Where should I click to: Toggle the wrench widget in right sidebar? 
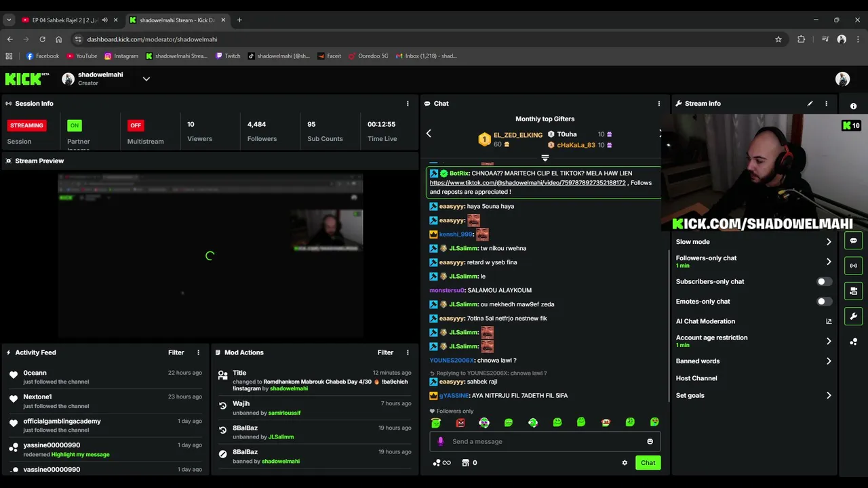[853, 316]
